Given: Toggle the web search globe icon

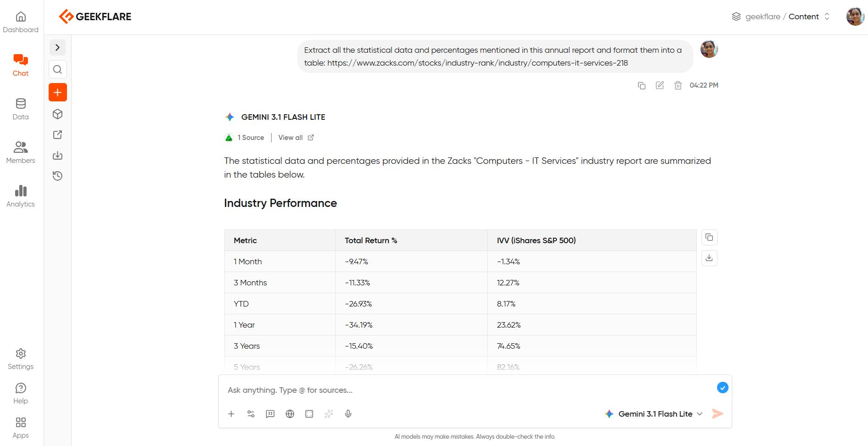Looking at the screenshot, I should click(x=290, y=414).
